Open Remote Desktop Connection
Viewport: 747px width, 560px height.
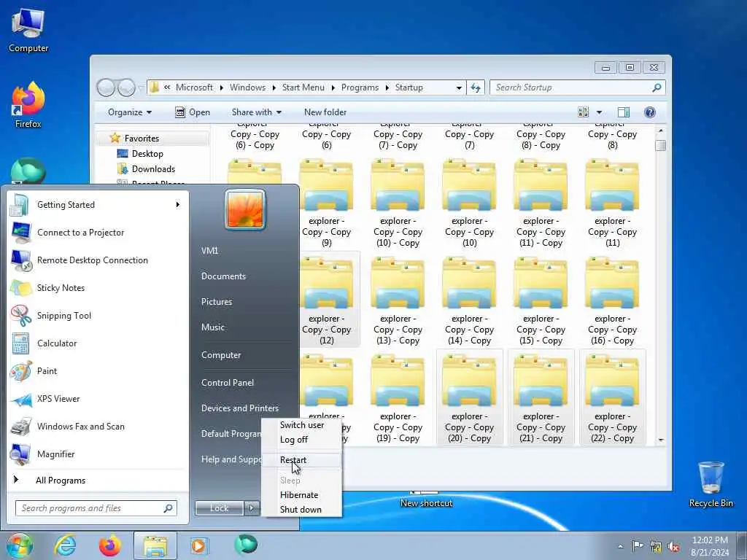(x=98, y=260)
